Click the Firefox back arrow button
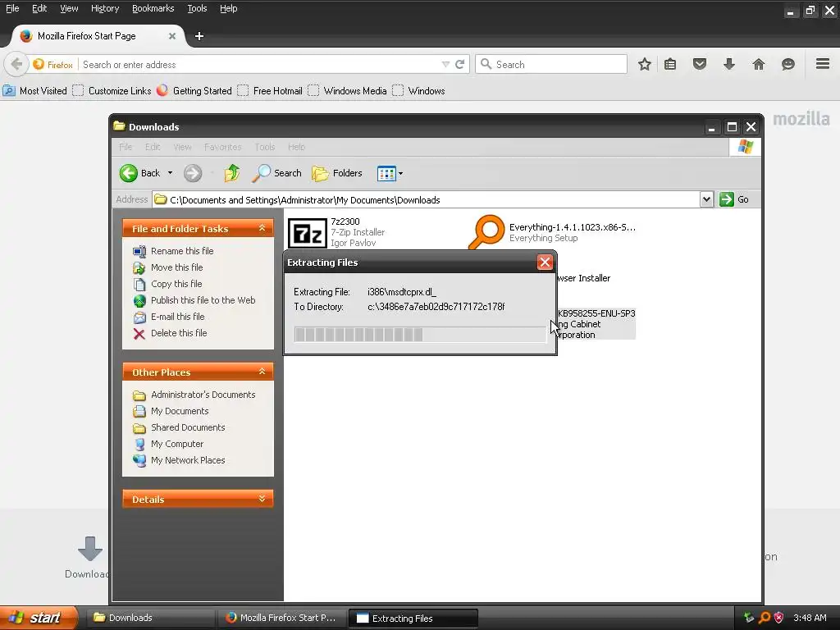Image resolution: width=840 pixels, height=630 pixels. 16,64
